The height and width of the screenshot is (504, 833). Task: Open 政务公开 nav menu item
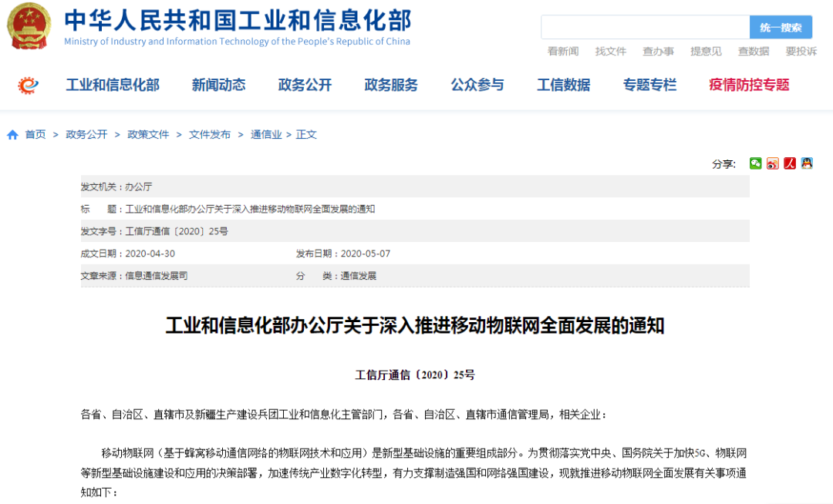(305, 85)
